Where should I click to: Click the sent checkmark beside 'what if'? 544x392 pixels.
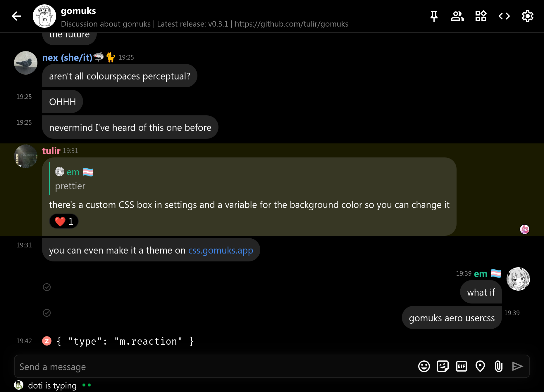tap(47, 287)
